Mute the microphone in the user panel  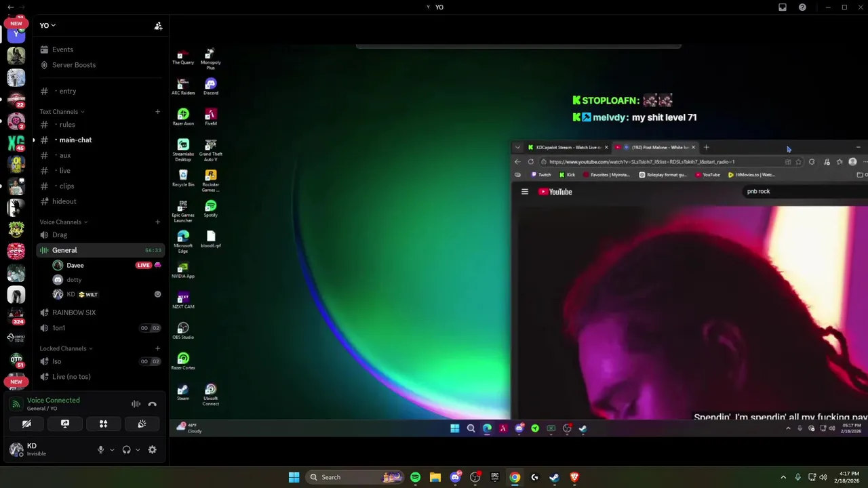pos(100,449)
